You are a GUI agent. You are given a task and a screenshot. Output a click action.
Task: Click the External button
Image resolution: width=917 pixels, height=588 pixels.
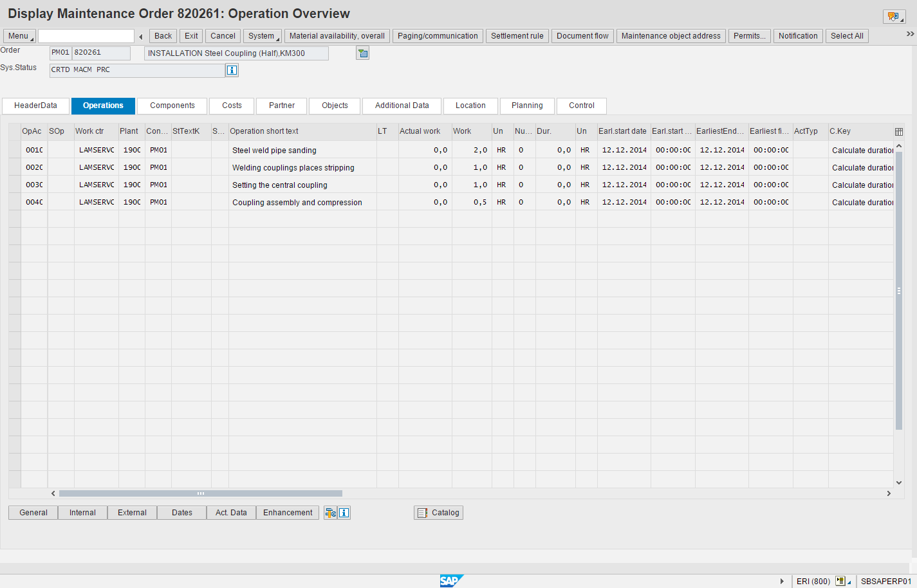click(132, 513)
